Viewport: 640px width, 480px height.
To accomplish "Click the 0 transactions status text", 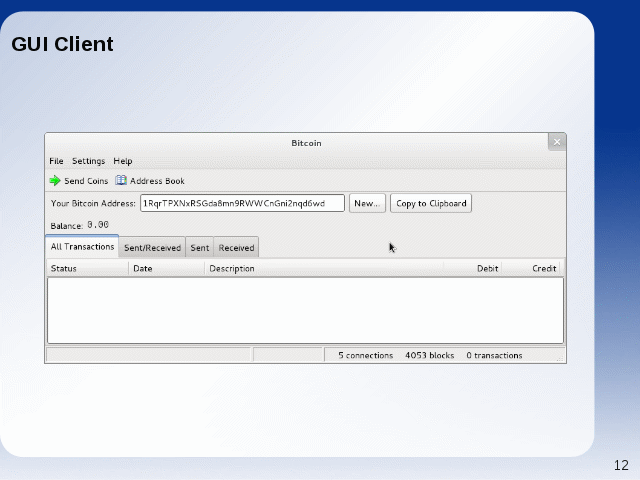I will click(x=494, y=356).
